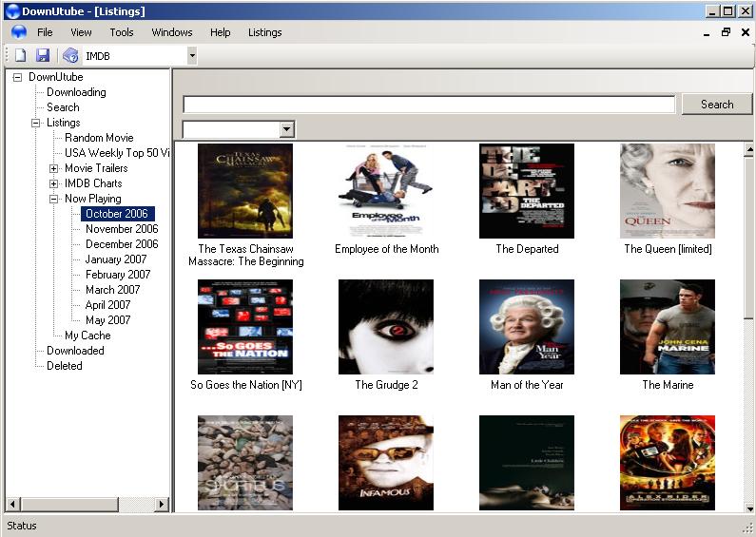This screenshot has width=756, height=537.
Task: Open the filter combo box below search field
Action: click(239, 129)
